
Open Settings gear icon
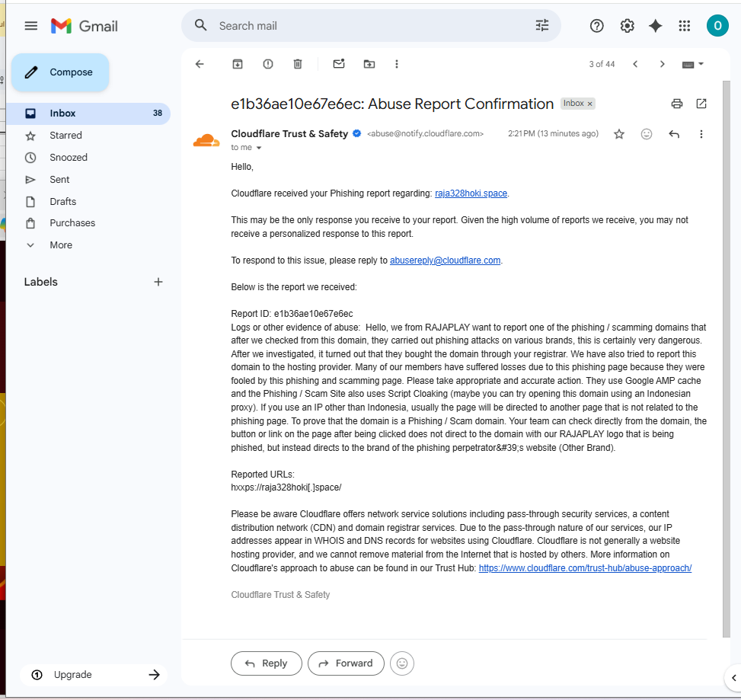(x=627, y=26)
